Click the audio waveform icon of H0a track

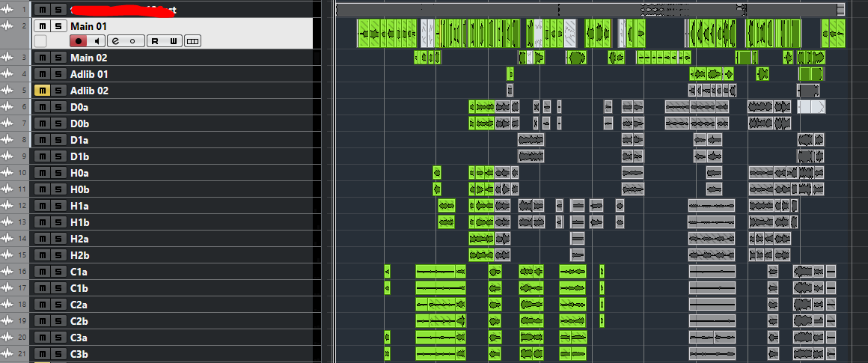point(7,173)
